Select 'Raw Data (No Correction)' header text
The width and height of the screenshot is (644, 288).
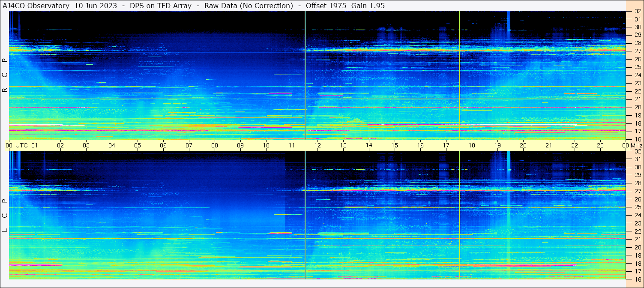tap(249, 6)
